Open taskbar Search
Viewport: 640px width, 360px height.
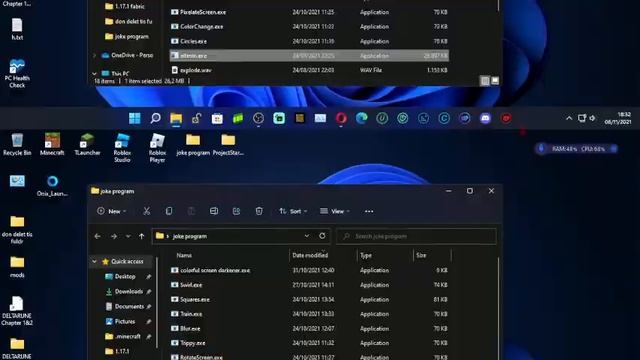coord(156,118)
